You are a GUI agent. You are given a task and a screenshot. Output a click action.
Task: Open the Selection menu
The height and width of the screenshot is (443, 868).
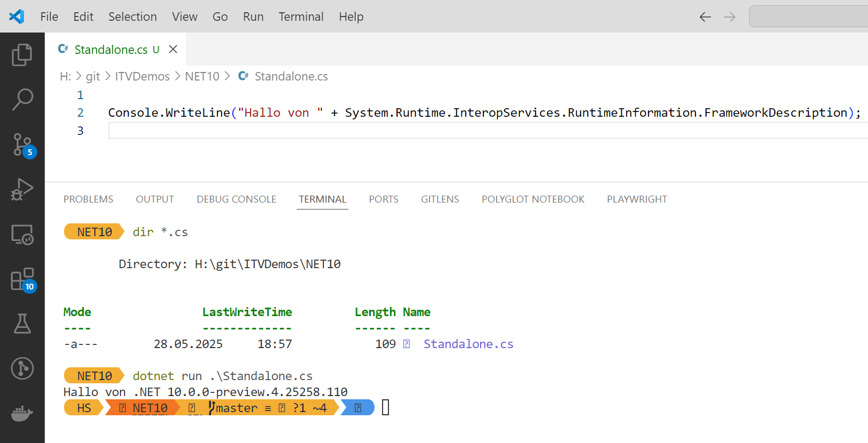[133, 17]
